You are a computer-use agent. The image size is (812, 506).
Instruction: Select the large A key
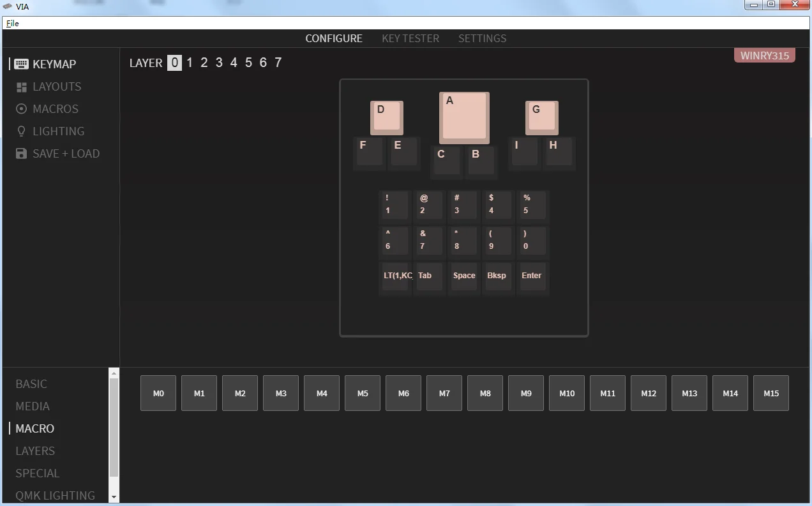pos(464,118)
